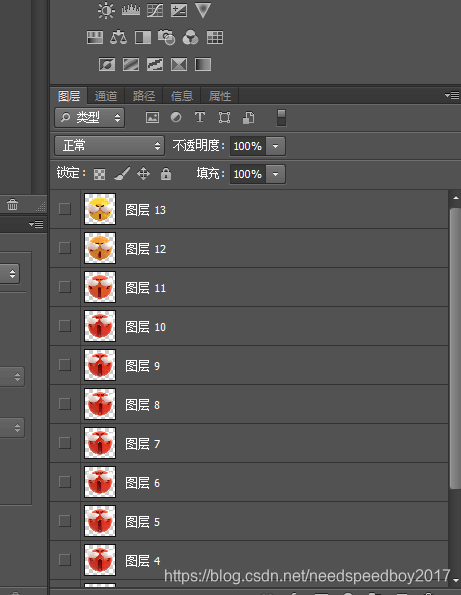Show visibility of 图层 9

pyautogui.click(x=65, y=365)
